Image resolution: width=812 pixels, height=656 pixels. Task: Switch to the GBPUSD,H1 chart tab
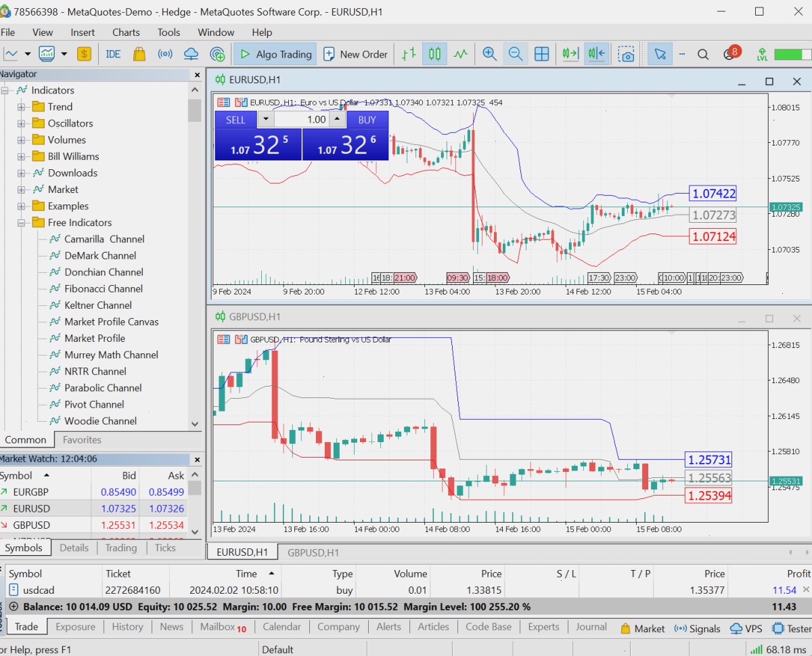coord(313,552)
